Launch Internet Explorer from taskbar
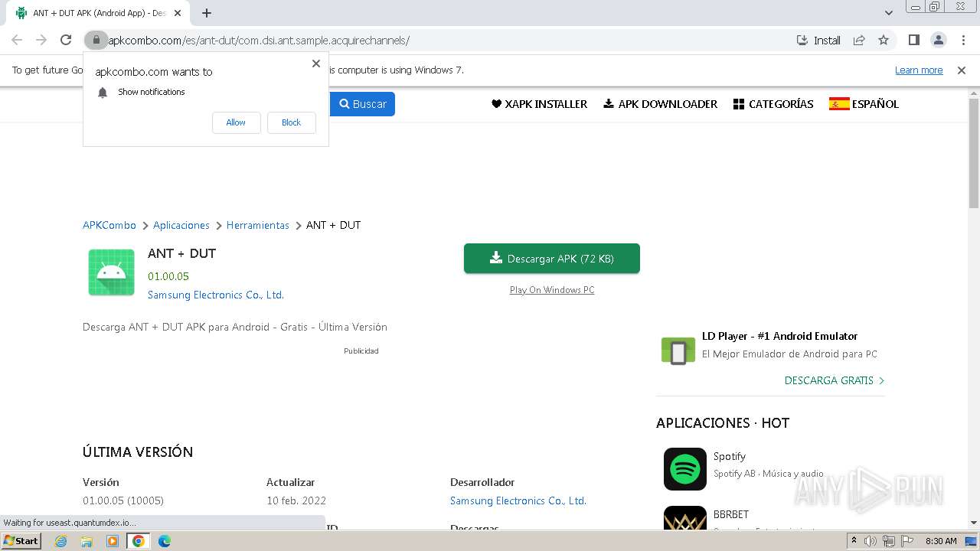980x551 pixels. 61,541
